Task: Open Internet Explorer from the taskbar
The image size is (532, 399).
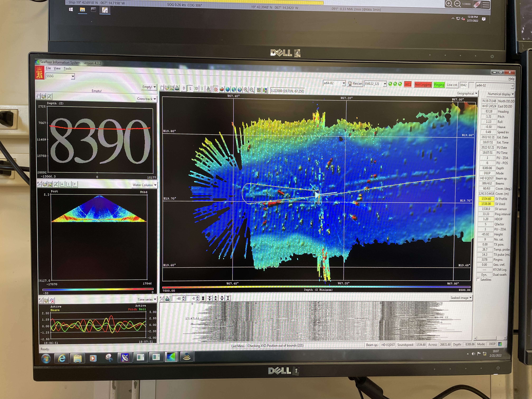Action: (x=62, y=358)
